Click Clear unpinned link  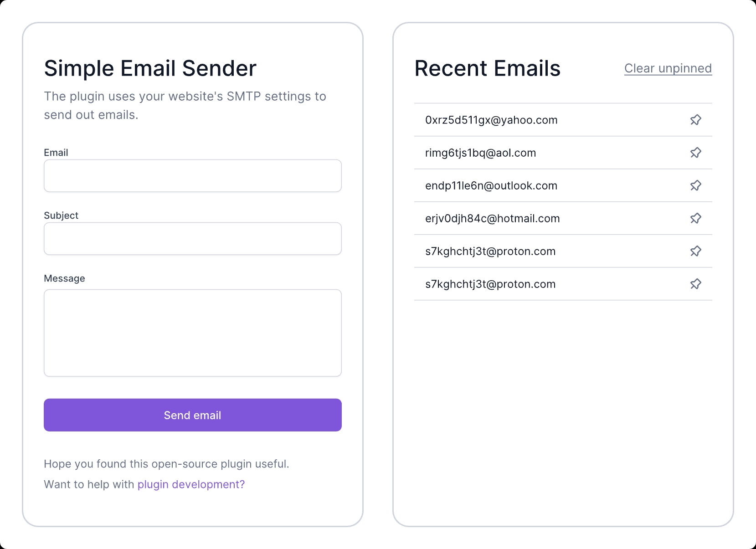coord(668,68)
